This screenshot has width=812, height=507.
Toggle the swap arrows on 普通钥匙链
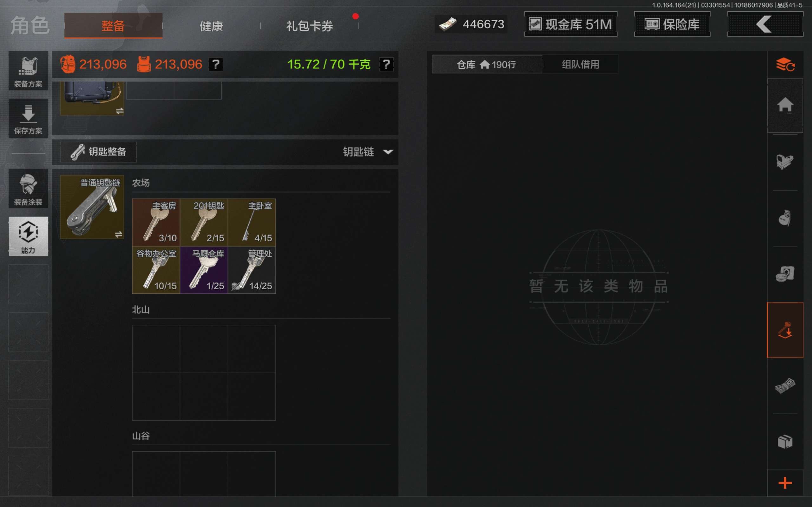pos(118,234)
